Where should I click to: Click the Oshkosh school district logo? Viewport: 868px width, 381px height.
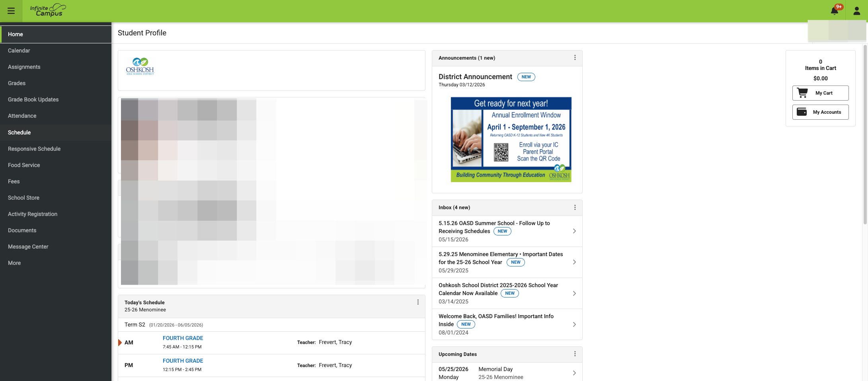point(140,66)
